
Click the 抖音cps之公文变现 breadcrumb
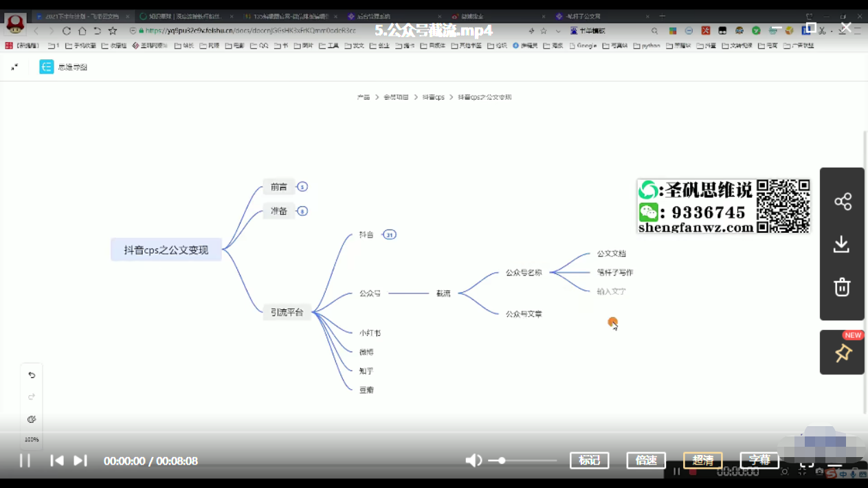pos(485,98)
